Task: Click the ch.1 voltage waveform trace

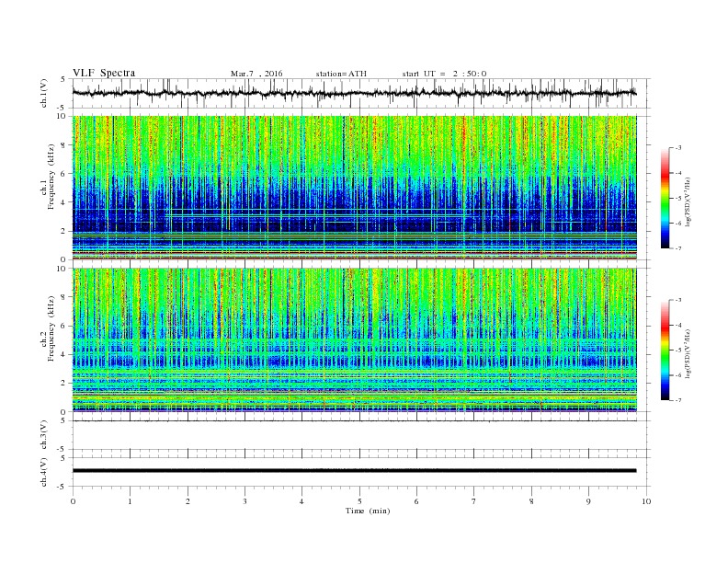Action: (x=354, y=93)
